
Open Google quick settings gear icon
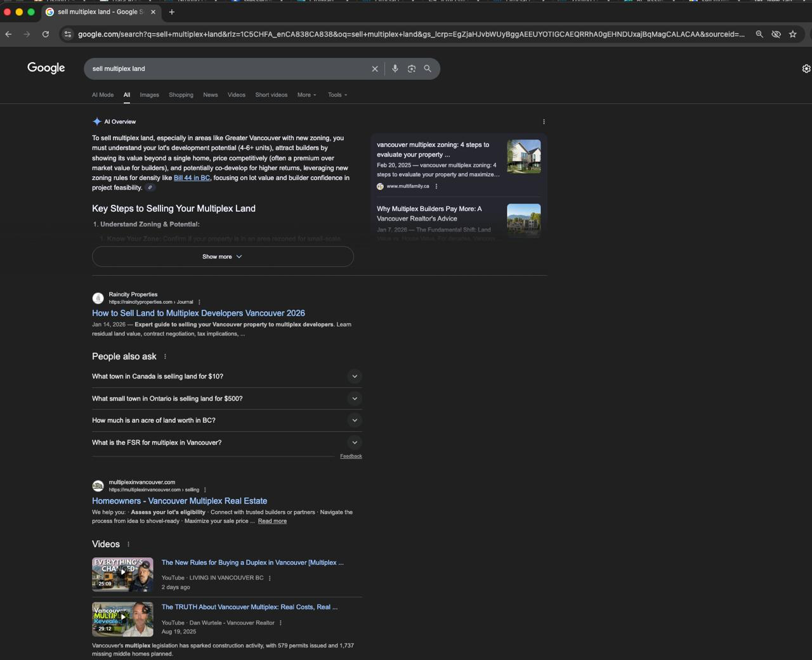tap(806, 68)
